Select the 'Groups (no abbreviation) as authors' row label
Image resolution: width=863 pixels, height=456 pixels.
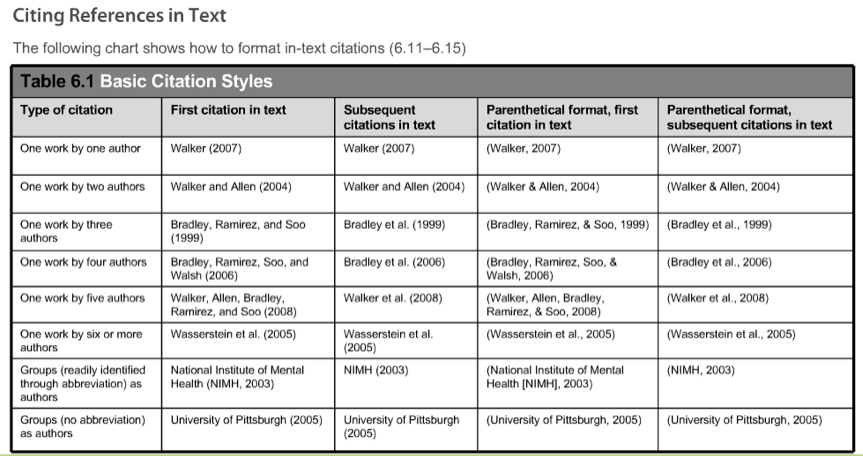[82, 427]
